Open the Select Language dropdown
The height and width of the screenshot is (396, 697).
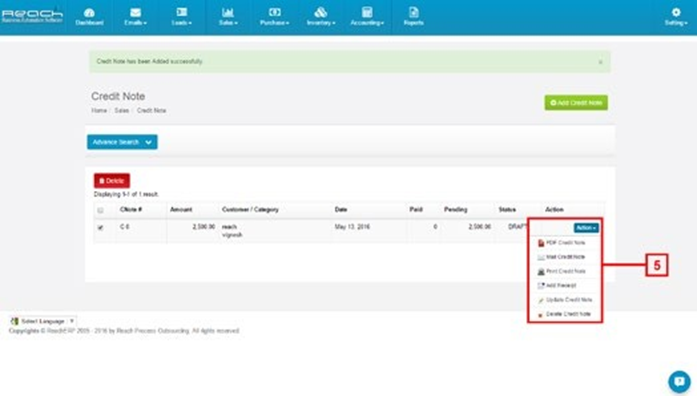tap(43, 321)
